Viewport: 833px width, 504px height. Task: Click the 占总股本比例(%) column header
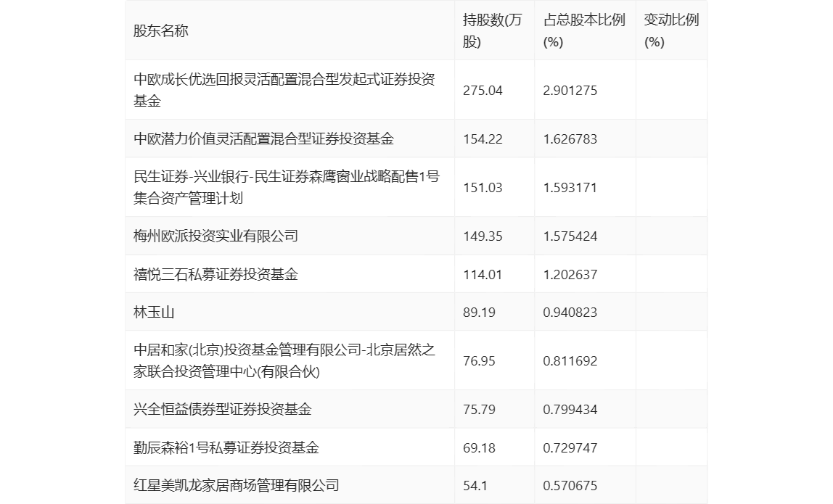[584, 30]
